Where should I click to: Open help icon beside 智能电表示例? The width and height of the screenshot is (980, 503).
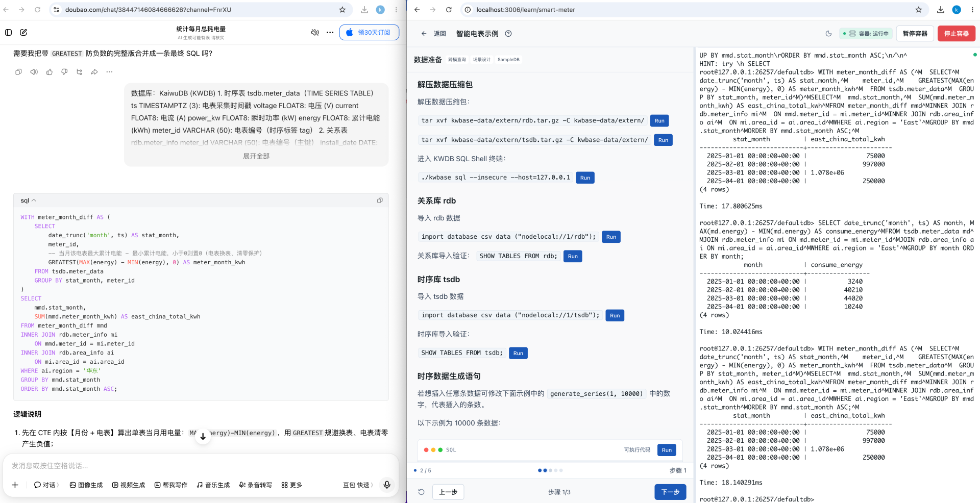pyautogui.click(x=508, y=34)
